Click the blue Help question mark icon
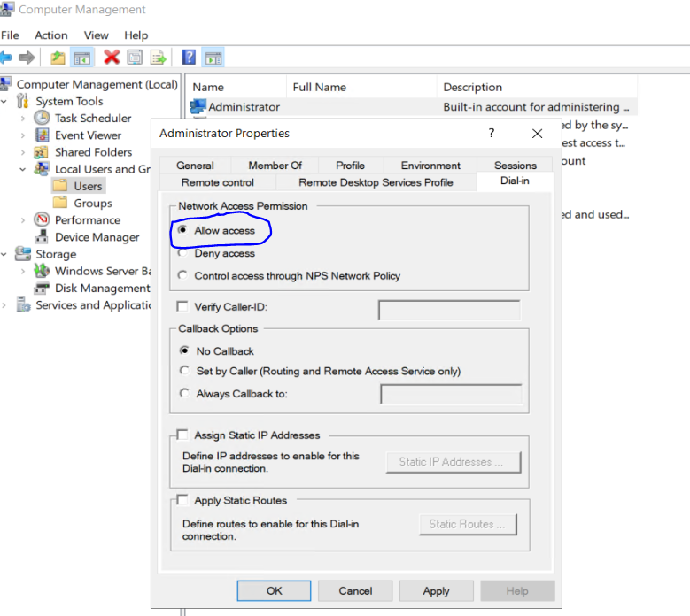690x616 pixels. click(x=189, y=58)
